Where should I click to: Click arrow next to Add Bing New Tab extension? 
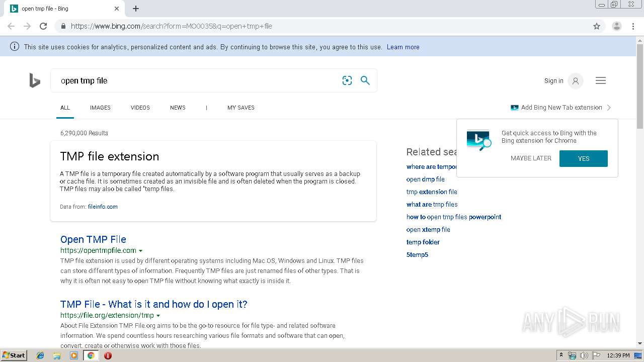pyautogui.click(x=609, y=108)
